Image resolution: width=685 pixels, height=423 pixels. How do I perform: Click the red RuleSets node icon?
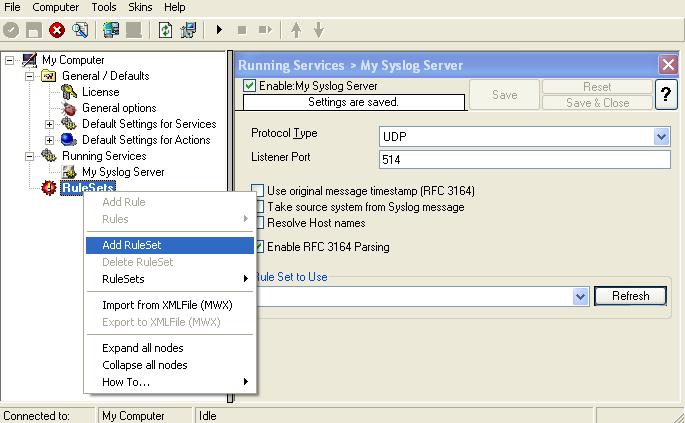pyautogui.click(x=48, y=188)
